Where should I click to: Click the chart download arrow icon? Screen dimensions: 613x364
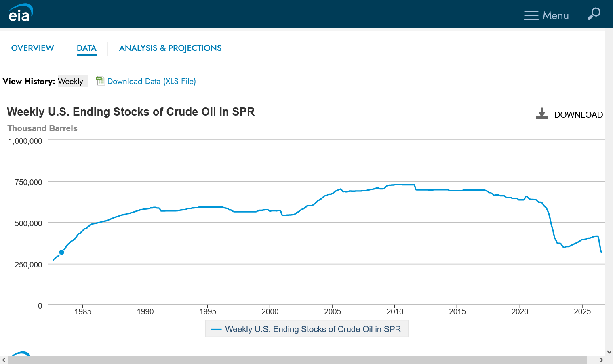(x=541, y=114)
